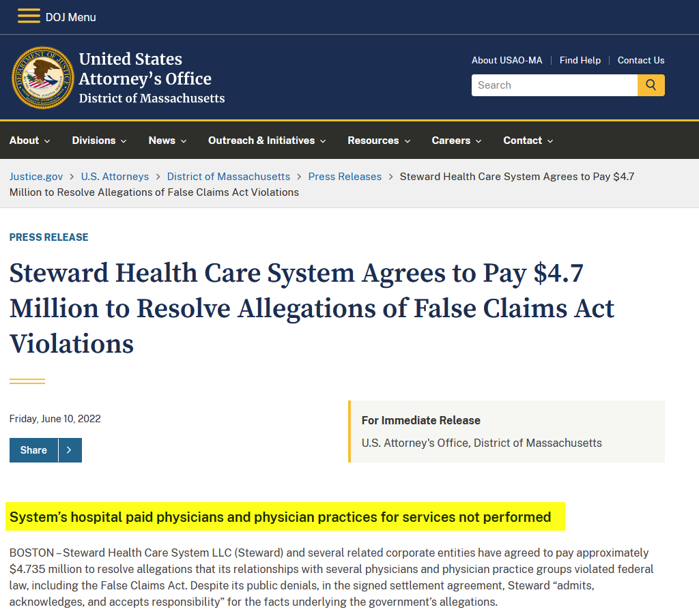This screenshot has height=616, width=699.
Task: Expand the Careers menu chevron
Action: pos(479,141)
